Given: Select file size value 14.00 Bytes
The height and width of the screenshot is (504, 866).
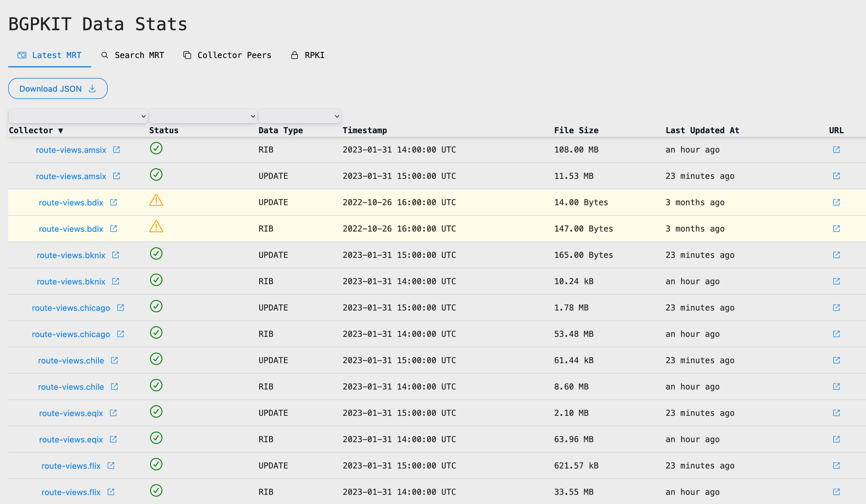Looking at the screenshot, I should 581,202.
